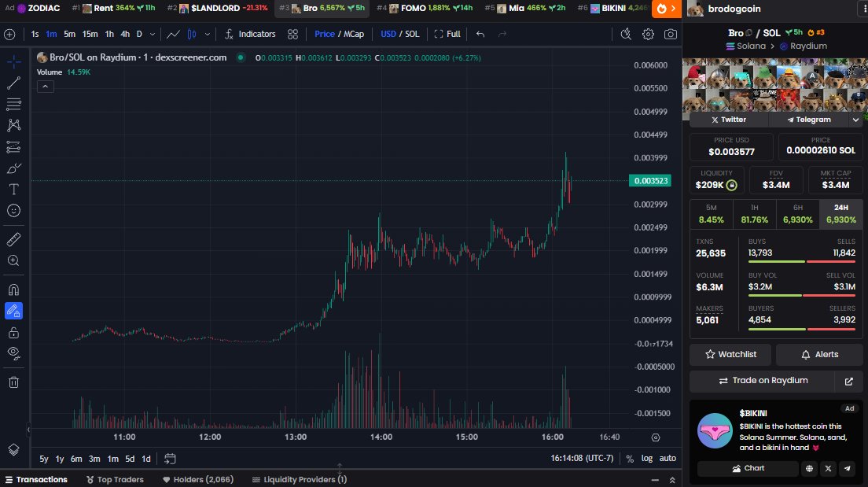Open Liquidity Providers tab
This screenshot has width=868, height=487.
click(300, 480)
